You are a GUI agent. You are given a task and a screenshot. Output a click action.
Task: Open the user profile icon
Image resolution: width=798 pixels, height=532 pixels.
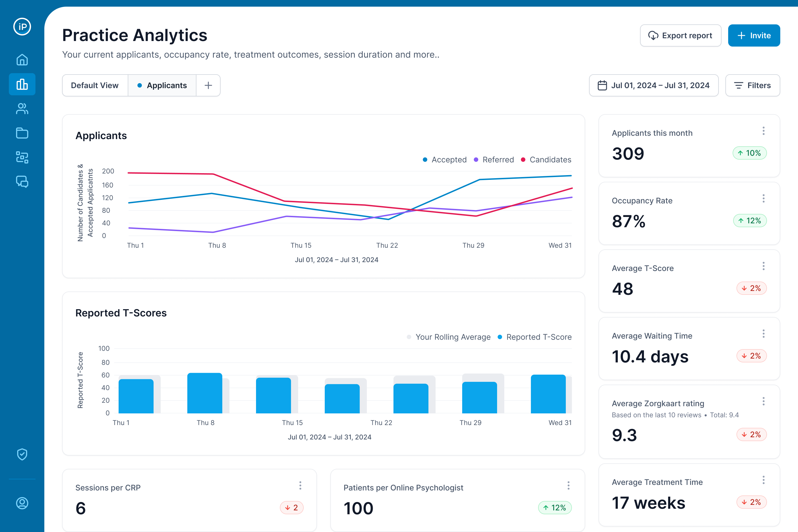pos(22,503)
